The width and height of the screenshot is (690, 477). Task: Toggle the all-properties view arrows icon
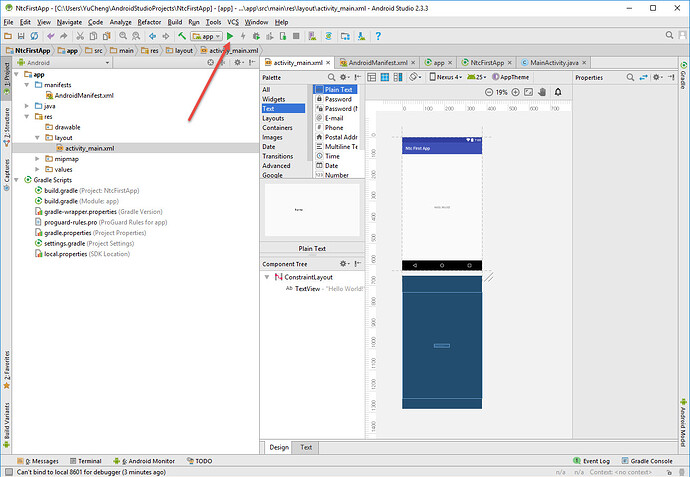point(643,77)
